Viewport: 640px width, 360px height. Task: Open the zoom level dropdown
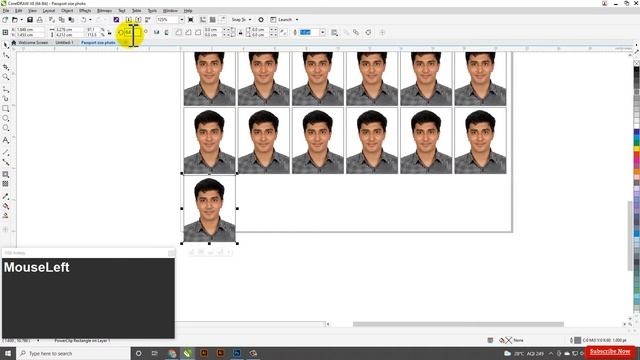[182, 20]
